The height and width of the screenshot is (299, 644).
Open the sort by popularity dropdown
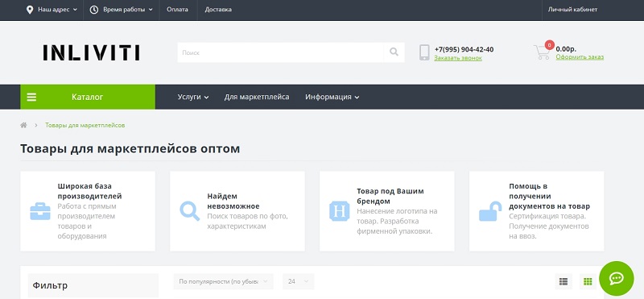point(223,282)
